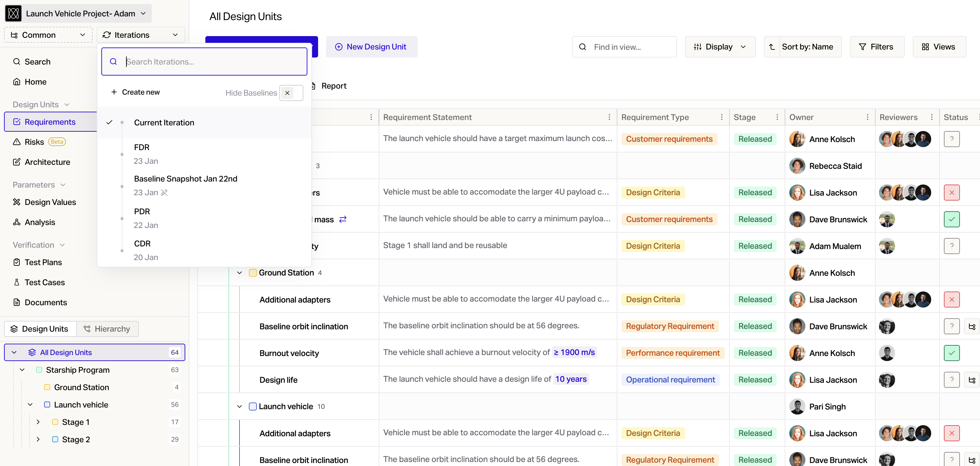Image resolution: width=980 pixels, height=466 pixels.
Task: Open Requirements in the sidebar
Action: coord(50,122)
